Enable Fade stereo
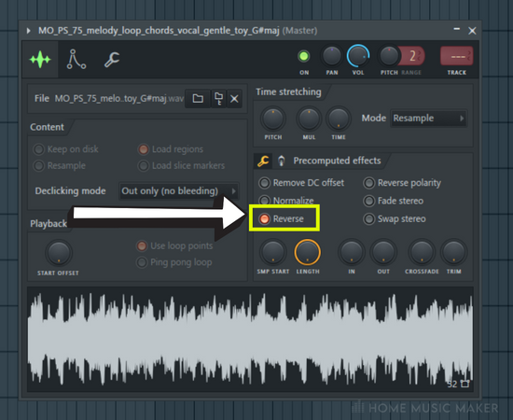This screenshot has width=513, height=420. pyautogui.click(x=394, y=201)
